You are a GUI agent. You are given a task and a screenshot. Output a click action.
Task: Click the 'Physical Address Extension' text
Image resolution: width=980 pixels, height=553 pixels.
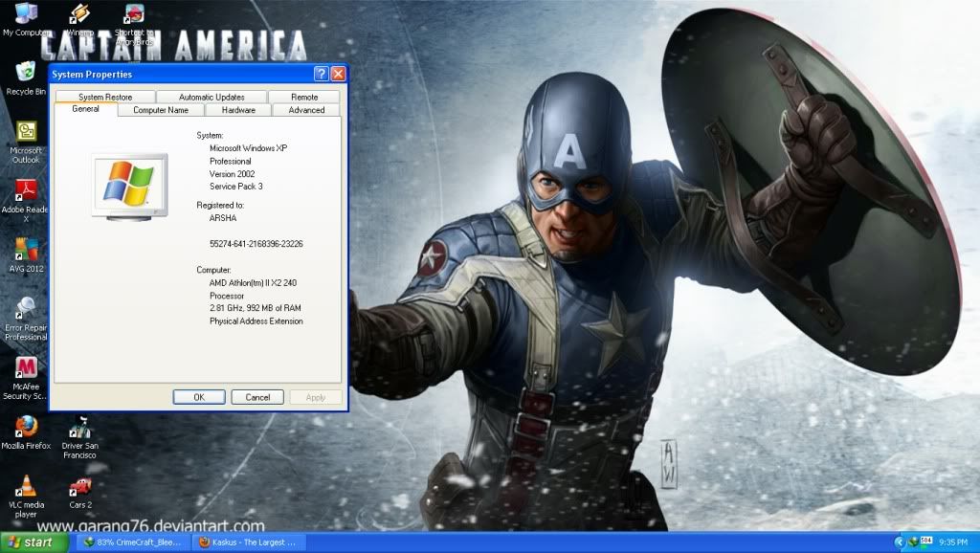[256, 321]
